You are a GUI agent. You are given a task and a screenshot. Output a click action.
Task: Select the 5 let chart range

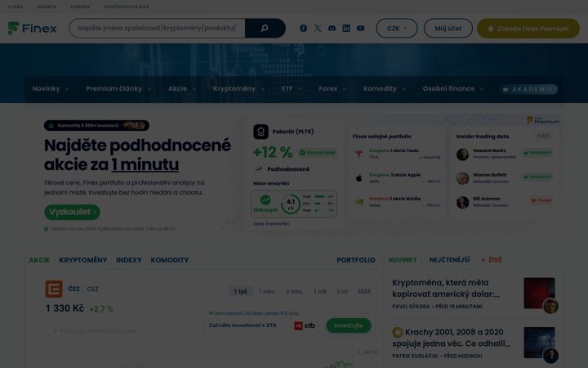342,291
